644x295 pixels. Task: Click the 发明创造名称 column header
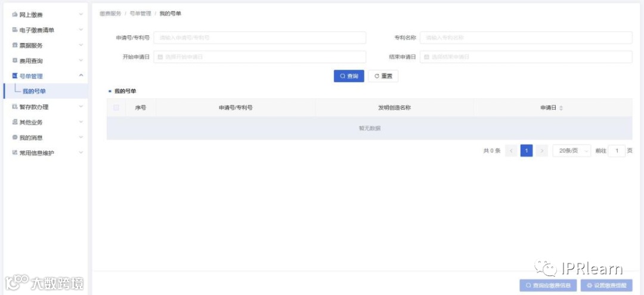point(395,108)
